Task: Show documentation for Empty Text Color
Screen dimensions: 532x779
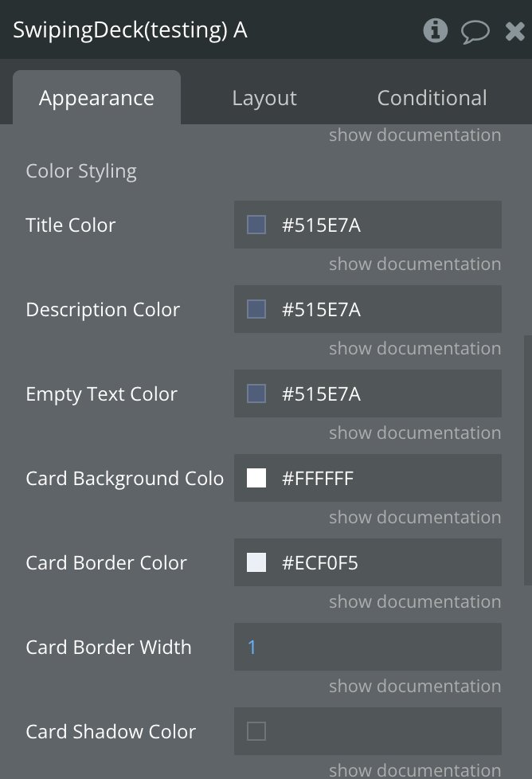Action: coord(415,433)
